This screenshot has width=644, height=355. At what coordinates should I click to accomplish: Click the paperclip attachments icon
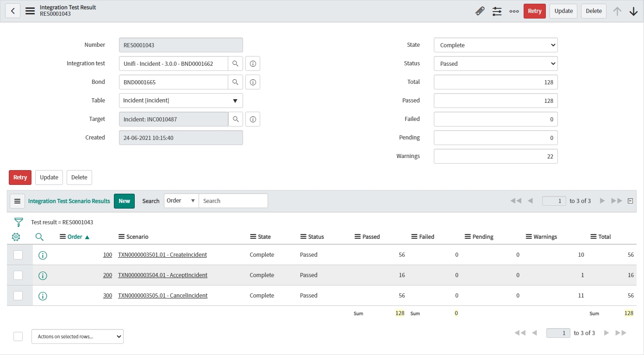480,11
